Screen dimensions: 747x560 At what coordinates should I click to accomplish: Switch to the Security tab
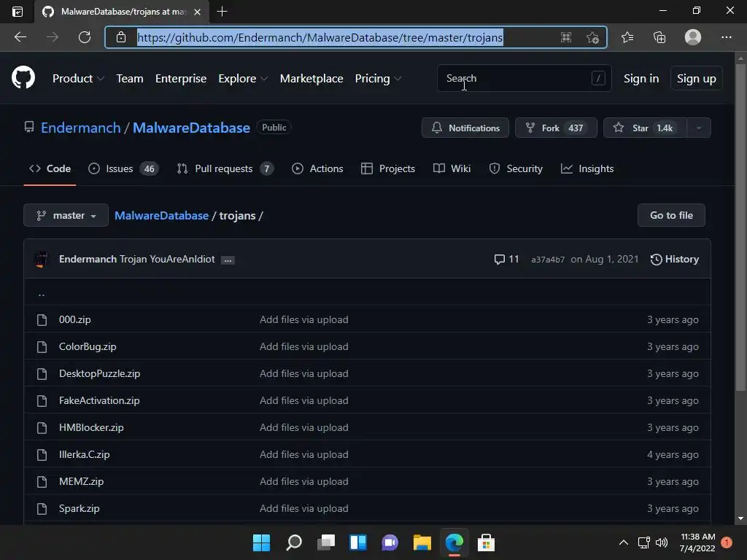[516, 168]
